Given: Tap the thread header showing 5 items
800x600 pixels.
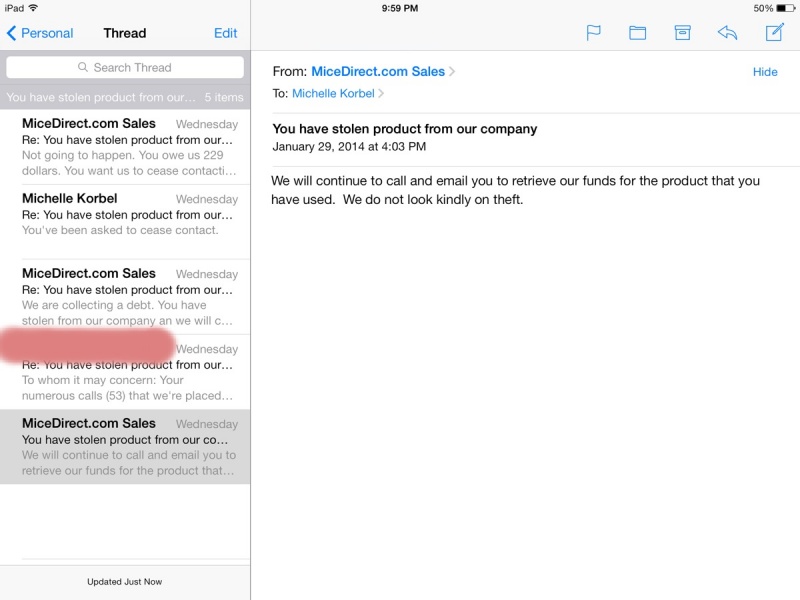Looking at the screenshot, I should [x=125, y=97].
